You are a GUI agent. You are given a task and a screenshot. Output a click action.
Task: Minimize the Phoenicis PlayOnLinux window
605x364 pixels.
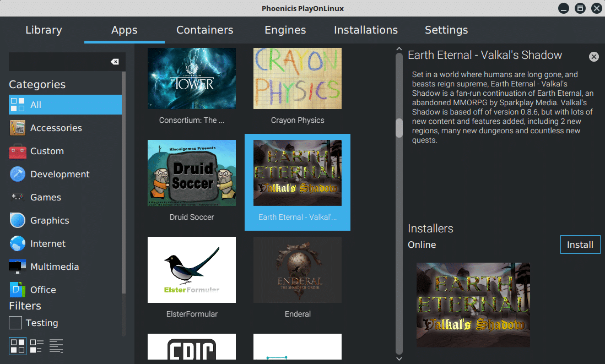564,8
